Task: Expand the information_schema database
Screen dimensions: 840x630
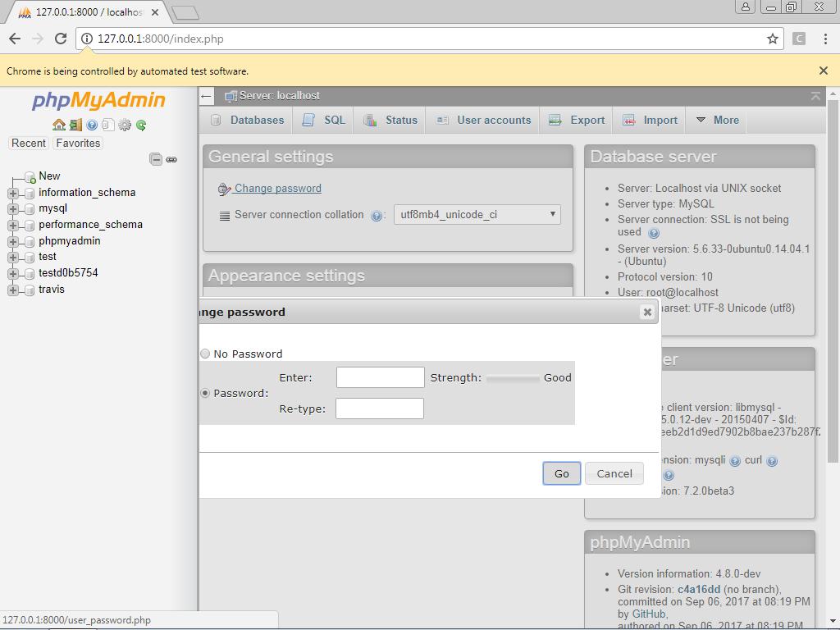Action: [x=13, y=194]
